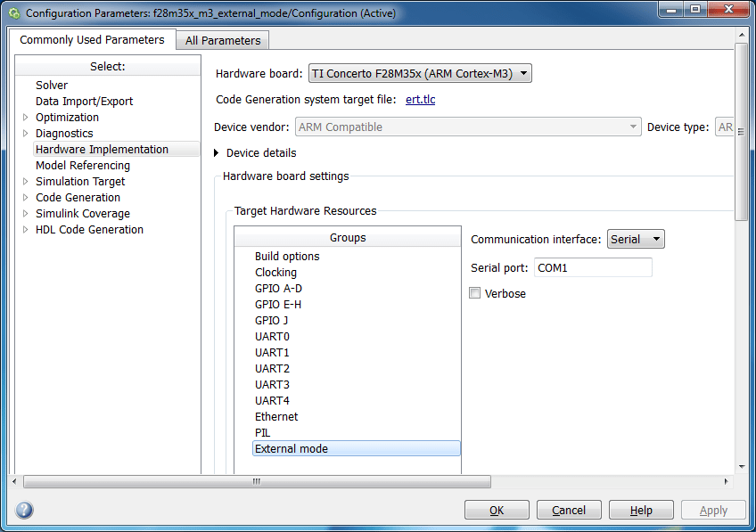The height and width of the screenshot is (532, 756).
Task: Choose the Clocking group
Action: (275, 273)
